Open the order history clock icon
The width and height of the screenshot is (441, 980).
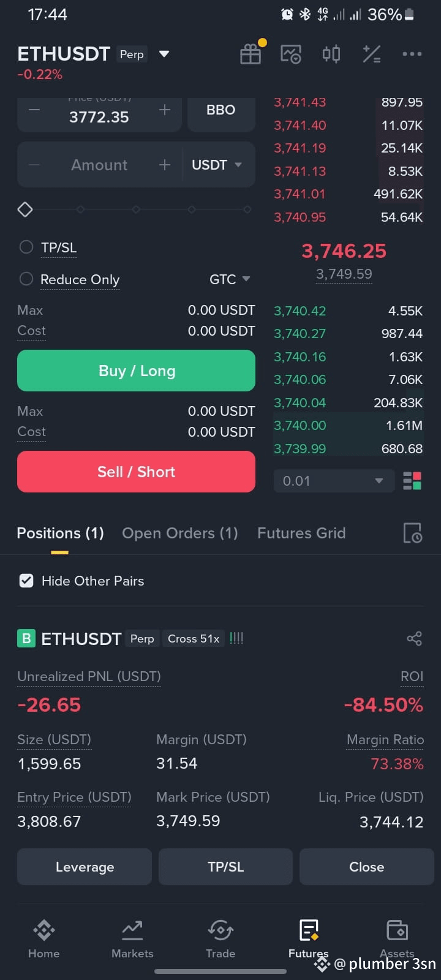[412, 533]
